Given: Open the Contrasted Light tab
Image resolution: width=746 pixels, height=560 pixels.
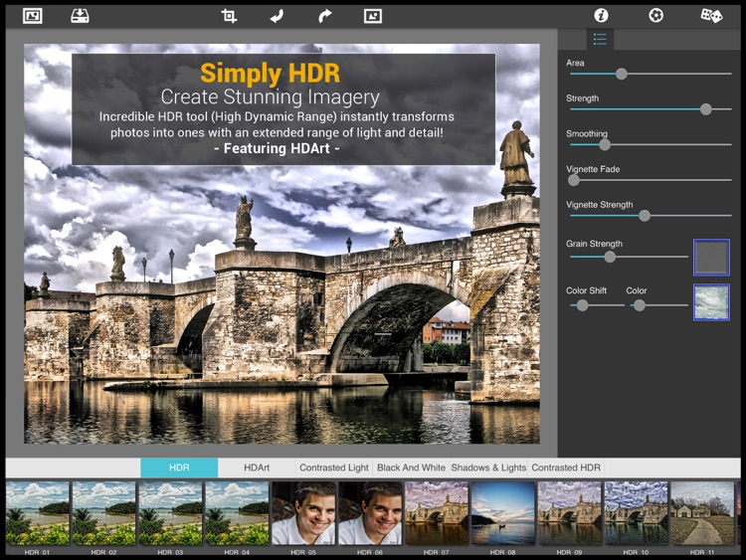Looking at the screenshot, I should [334, 467].
